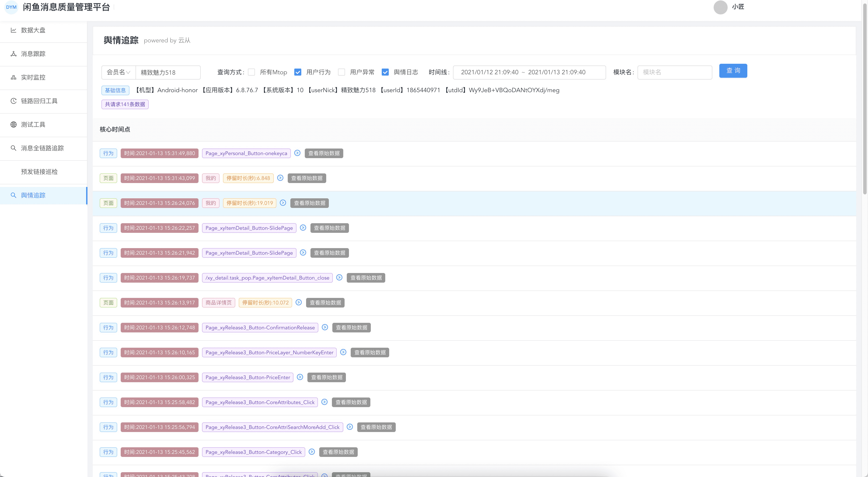Expand arrow for 商品详情页 row
This screenshot has width=868, height=477.
click(298, 302)
